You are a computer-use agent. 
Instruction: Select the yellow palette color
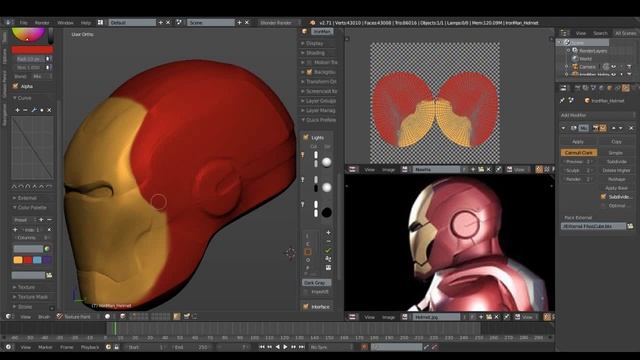click(x=18, y=260)
